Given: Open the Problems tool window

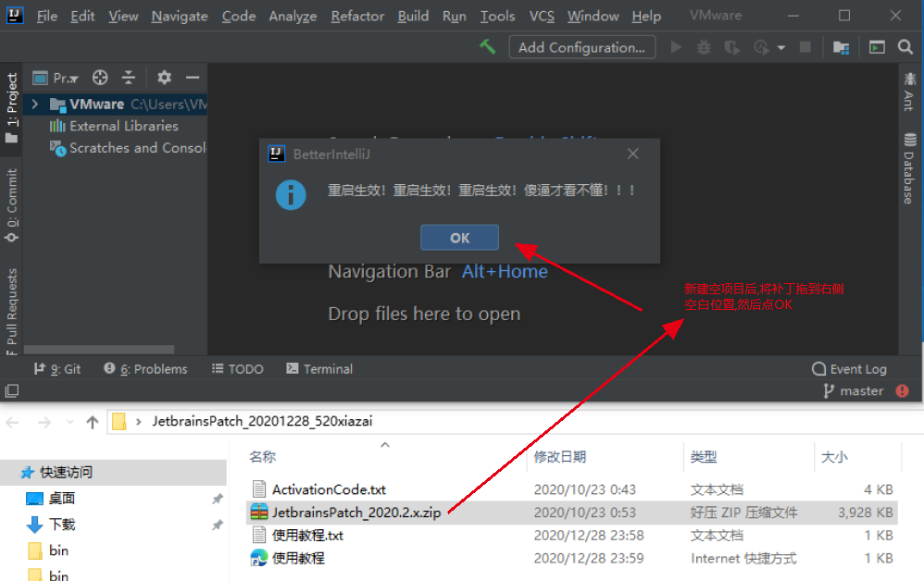Looking at the screenshot, I should [145, 369].
